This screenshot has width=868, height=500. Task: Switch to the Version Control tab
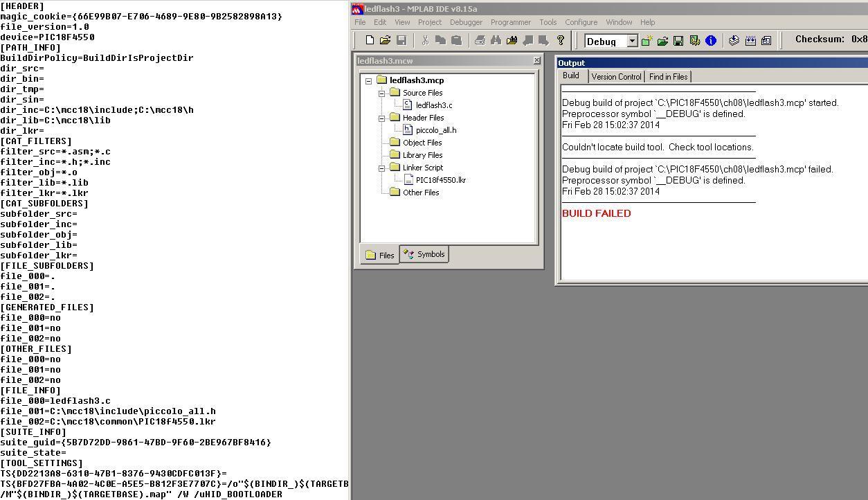616,77
